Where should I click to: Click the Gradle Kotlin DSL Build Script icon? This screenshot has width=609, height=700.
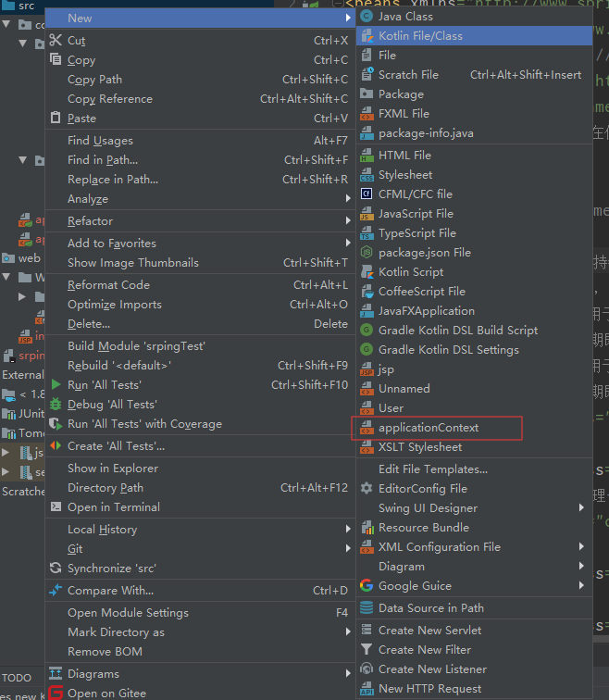[367, 331]
